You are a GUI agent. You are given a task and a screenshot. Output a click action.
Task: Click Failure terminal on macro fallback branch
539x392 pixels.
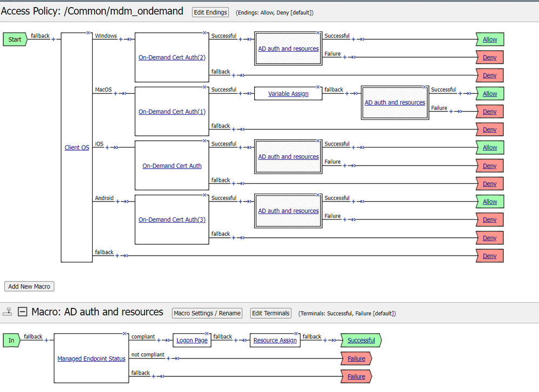pyautogui.click(x=356, y=376)
